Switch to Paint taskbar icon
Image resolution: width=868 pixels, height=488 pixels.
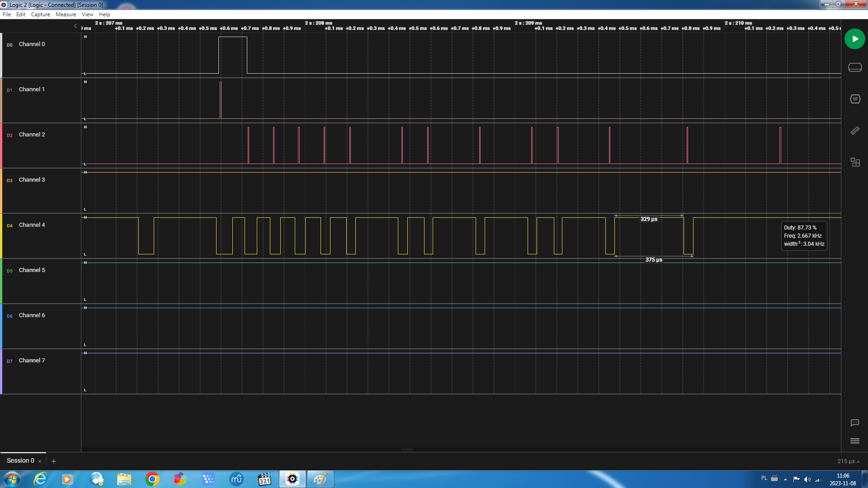click(x=321, y=479)
